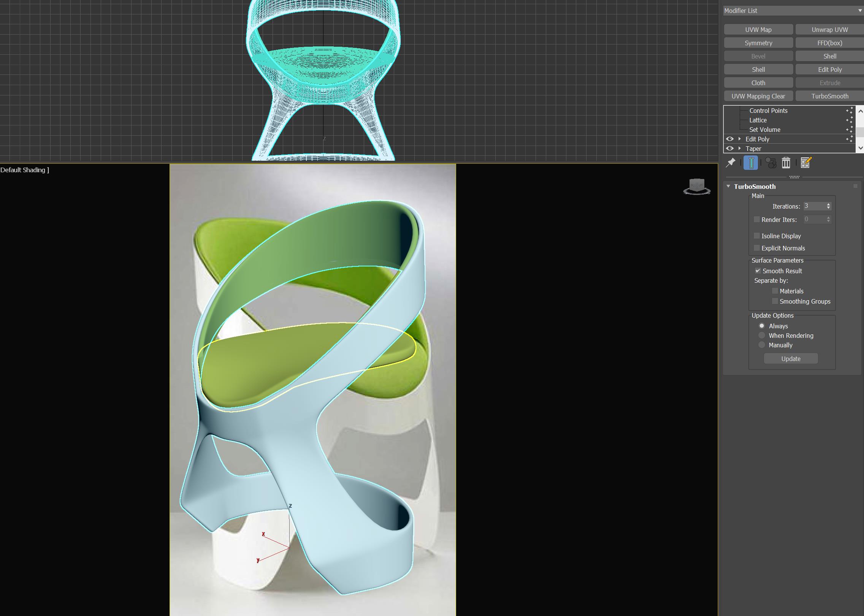Click the TurboSmooth rollout grip handle
Screen dimensions: 864x616
point(855,186)
